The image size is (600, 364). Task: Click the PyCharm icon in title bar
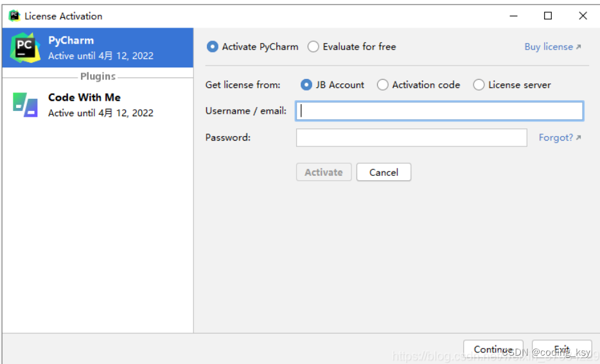point(14,15)
